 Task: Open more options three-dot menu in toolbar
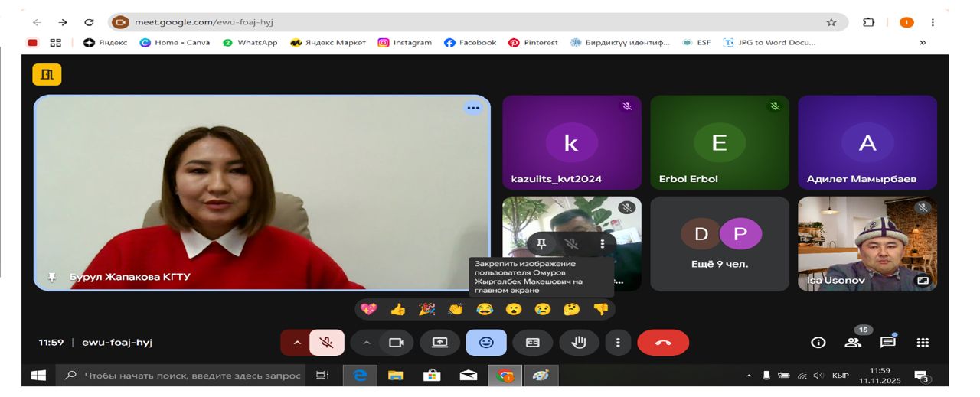coord(618,343)
